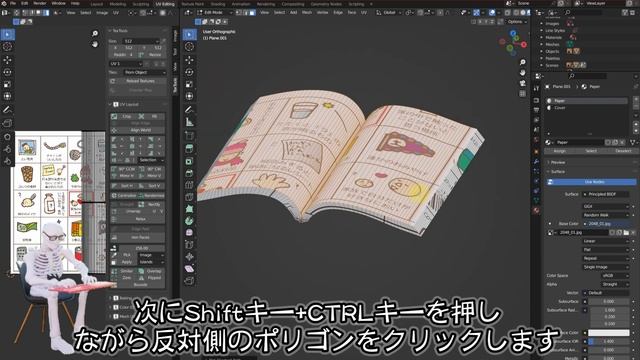The height and width of the screenshot is (360, 640).
Task: Click the zoom magnifier in 3D viewport
Action: [x=522, y=62]
